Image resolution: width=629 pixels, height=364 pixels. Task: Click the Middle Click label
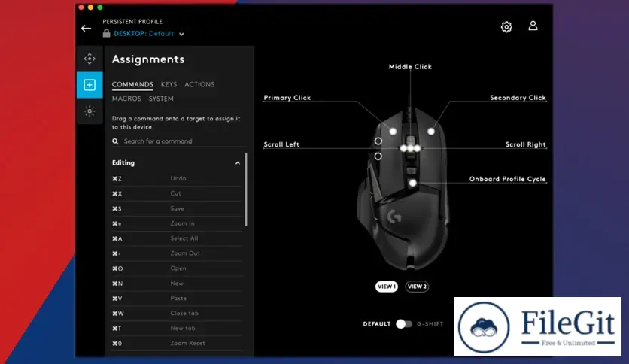coord(410,67)
